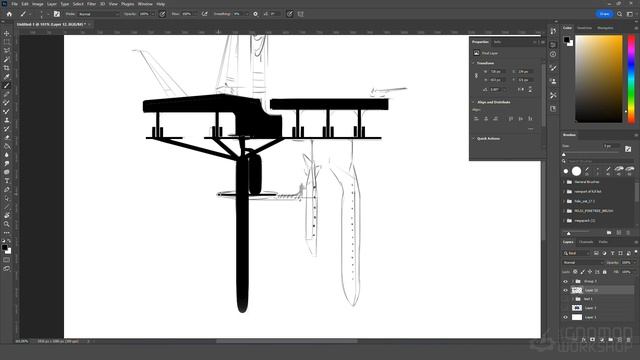The height and width of the screenshot is (360, 640).
Task: Open the brush settings panel icon
Action: [56, 14]
